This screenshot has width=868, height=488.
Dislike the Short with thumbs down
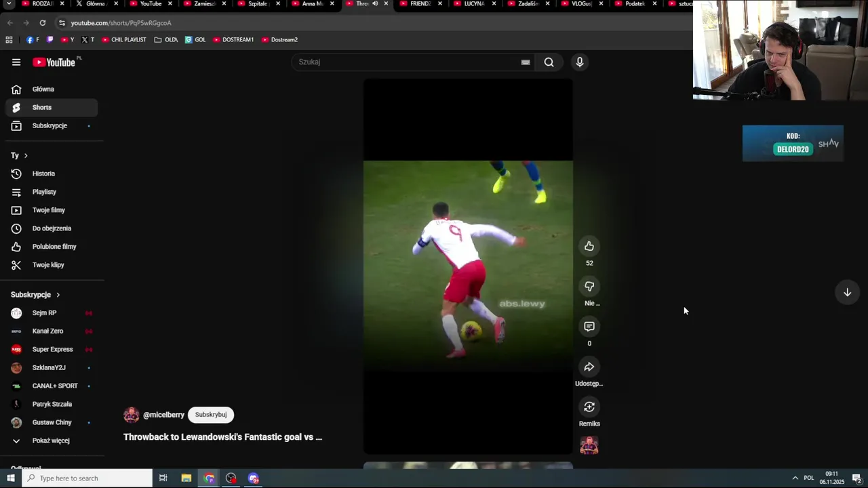pyautogui.click(x=589, y=287)
